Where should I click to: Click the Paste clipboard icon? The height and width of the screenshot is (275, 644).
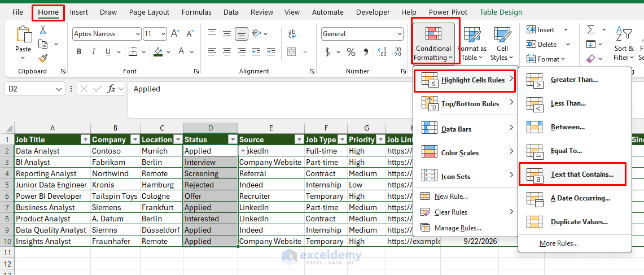click(23, 34)
